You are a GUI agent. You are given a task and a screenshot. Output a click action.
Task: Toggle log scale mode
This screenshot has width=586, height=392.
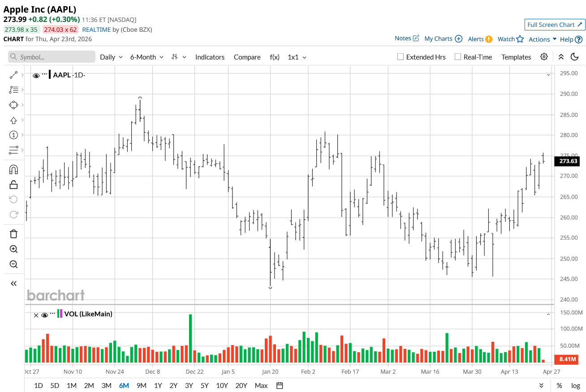click(576, 385)
